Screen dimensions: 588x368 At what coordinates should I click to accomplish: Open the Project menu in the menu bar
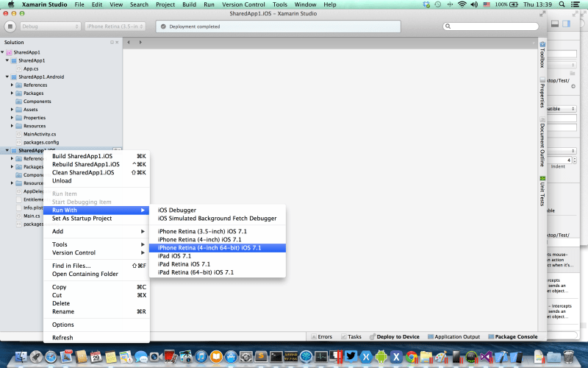coord(165,4)
